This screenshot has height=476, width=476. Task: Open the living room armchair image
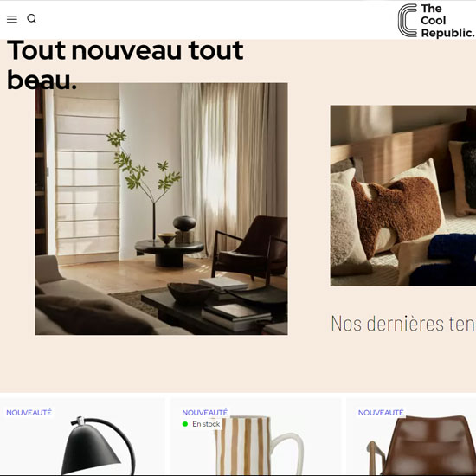tap(161, 209)
